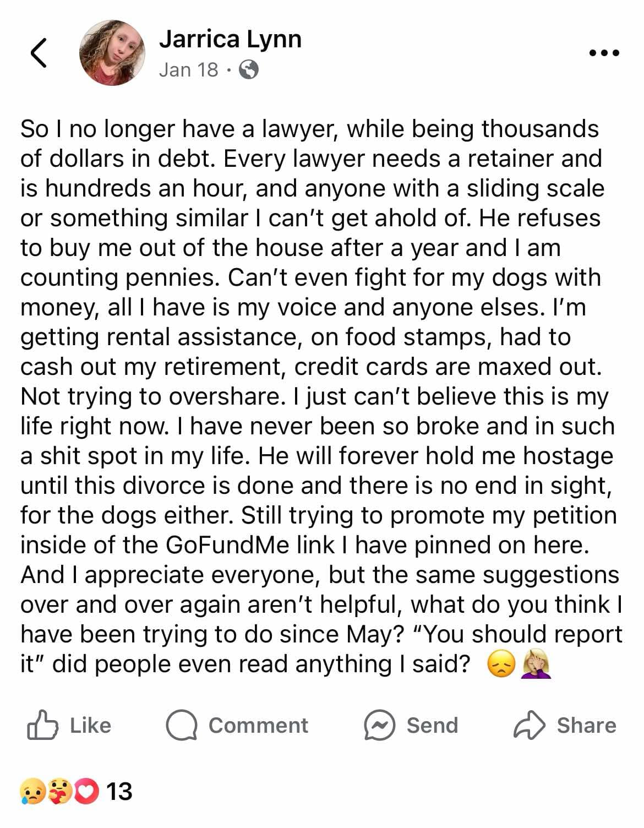Click the disappointed face emoji in post
Screen dimensions: 644x828
tap(501, 664)
